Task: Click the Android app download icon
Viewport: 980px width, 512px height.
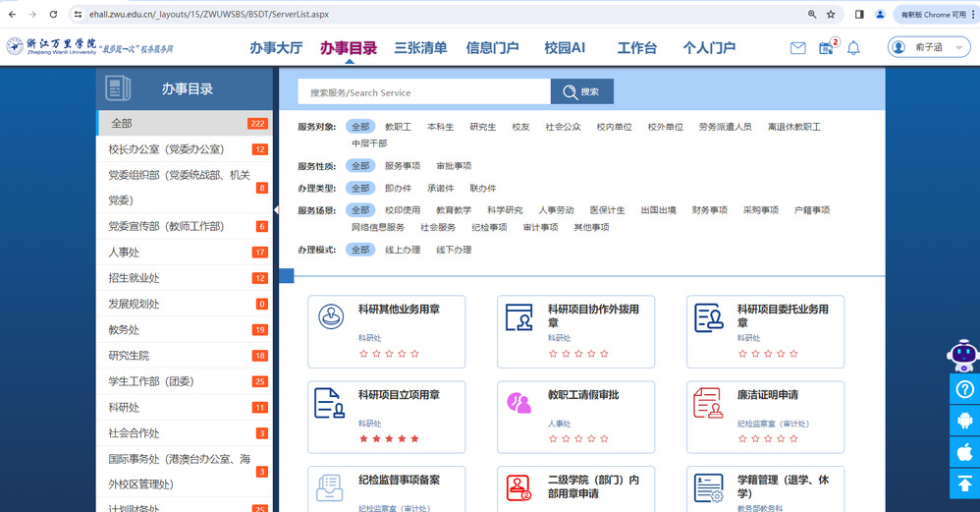Action: (964, 422)
